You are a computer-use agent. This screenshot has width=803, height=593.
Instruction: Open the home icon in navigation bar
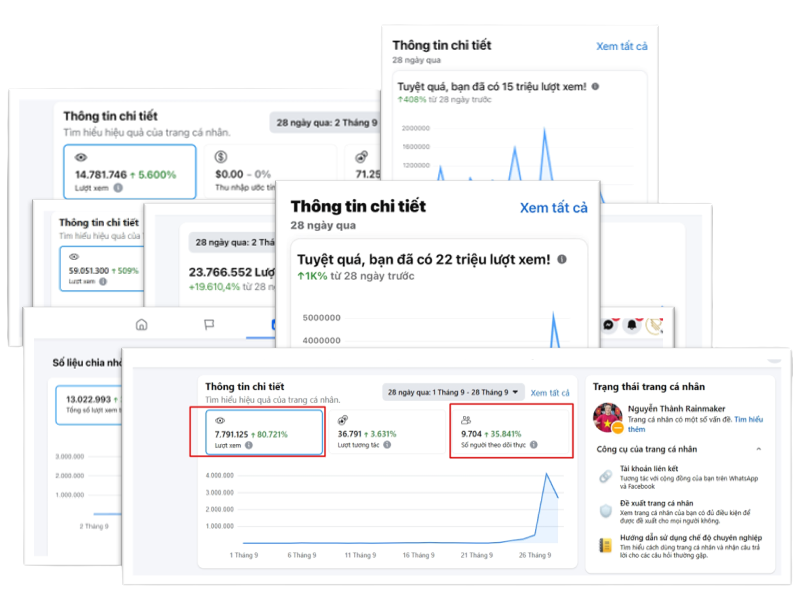coord(141,325)
